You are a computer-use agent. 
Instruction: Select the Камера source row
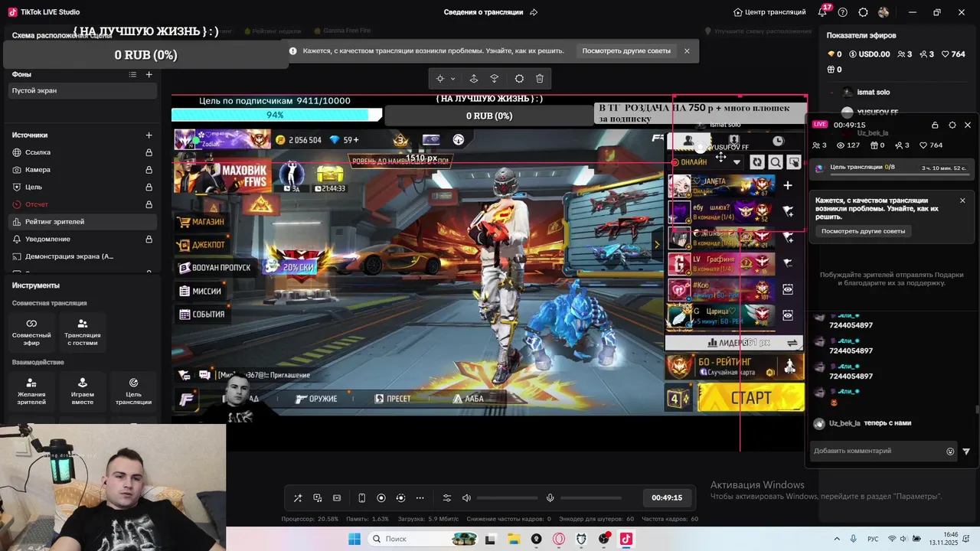pyautogui.click(x=83, y=170)
